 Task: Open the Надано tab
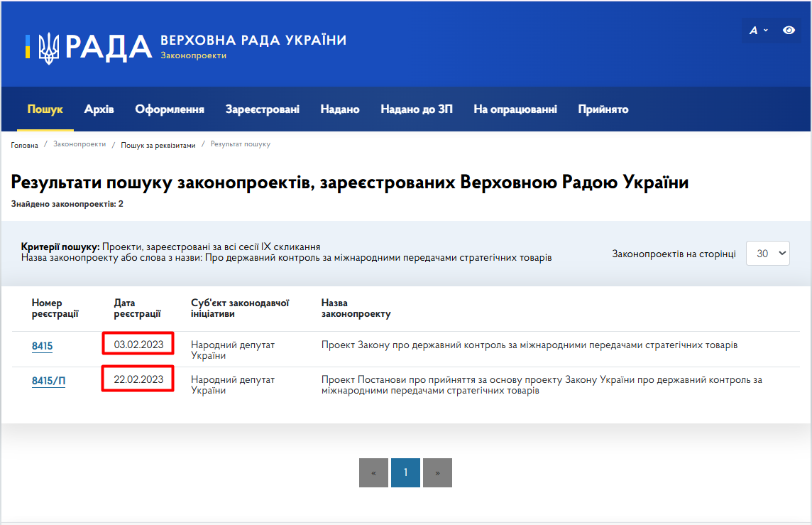pyautogui.click(x=340, y=109)
